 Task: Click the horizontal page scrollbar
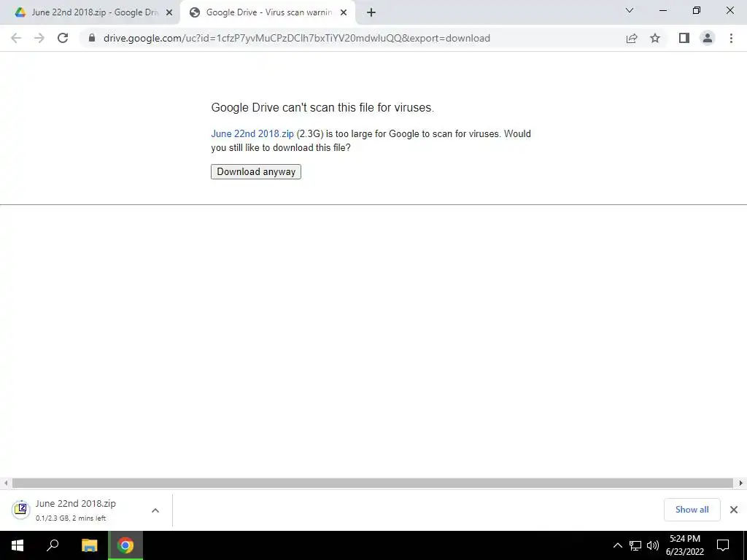pos(373,483)
